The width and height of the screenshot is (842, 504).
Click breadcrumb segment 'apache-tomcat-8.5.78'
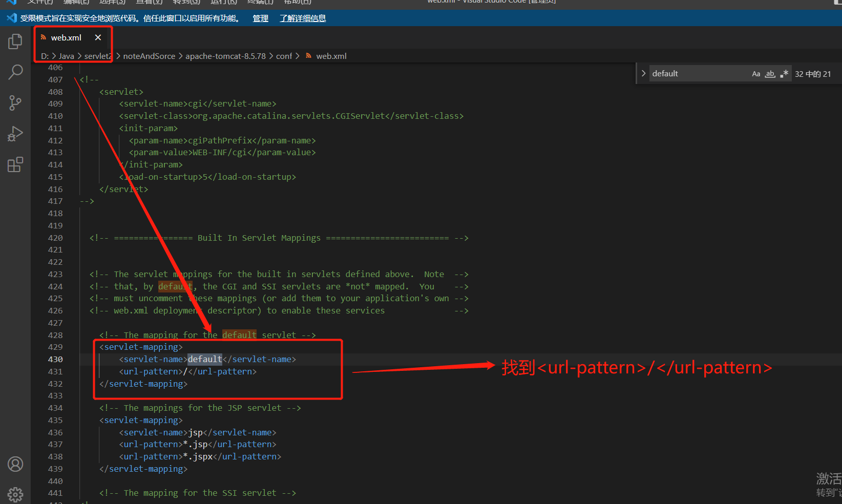(x=225, y=56)
